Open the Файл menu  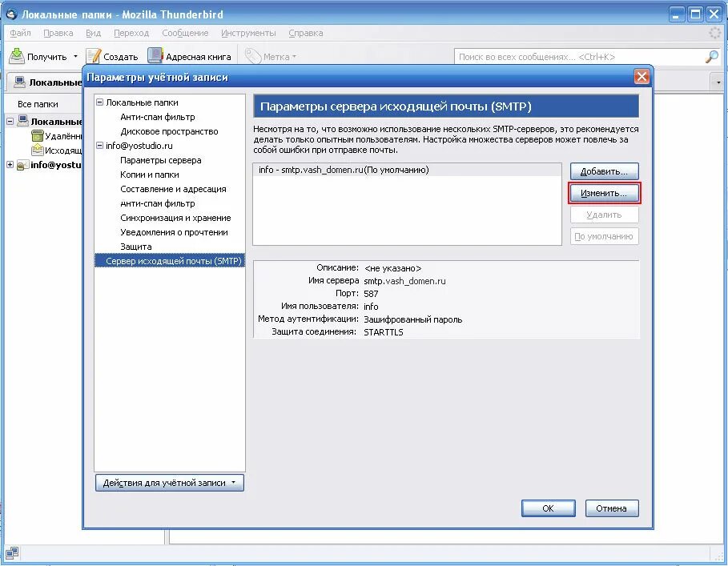[21, 33]
